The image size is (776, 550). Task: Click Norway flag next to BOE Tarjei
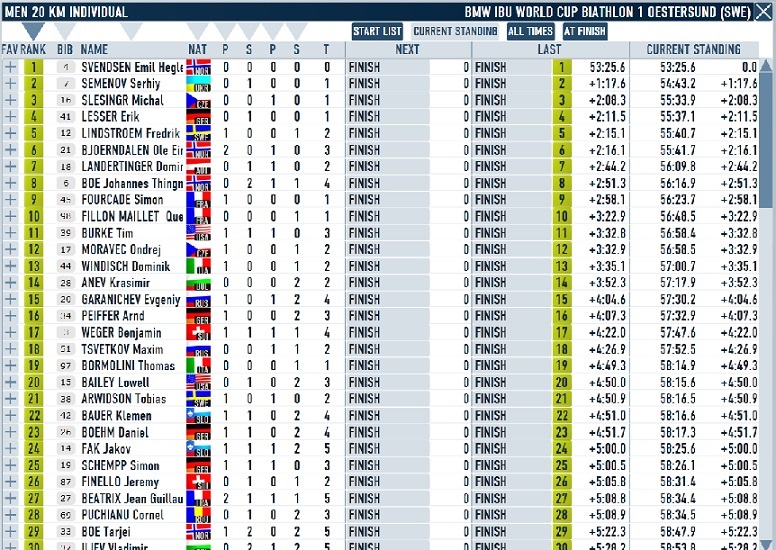198,532
